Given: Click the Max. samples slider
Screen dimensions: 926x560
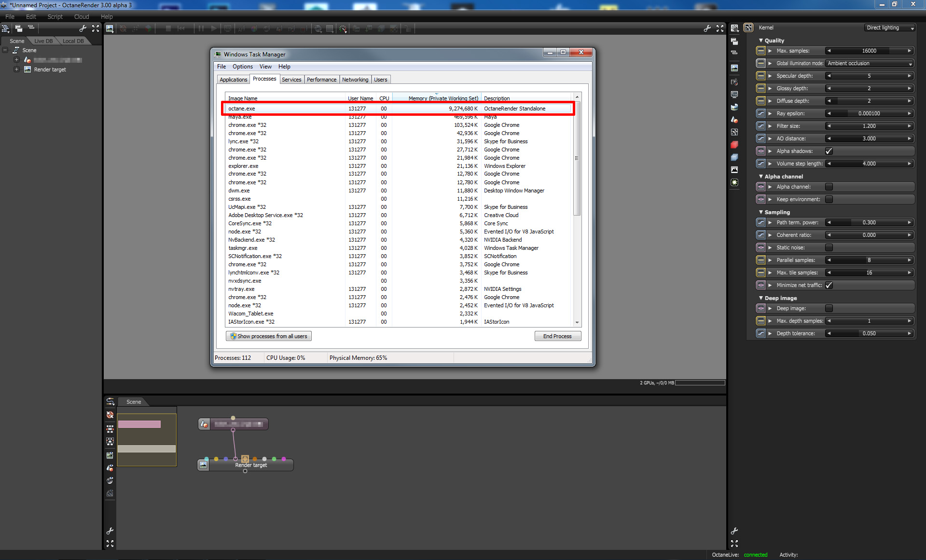Looking at the screenshot, I should click(x=869, y=51).
